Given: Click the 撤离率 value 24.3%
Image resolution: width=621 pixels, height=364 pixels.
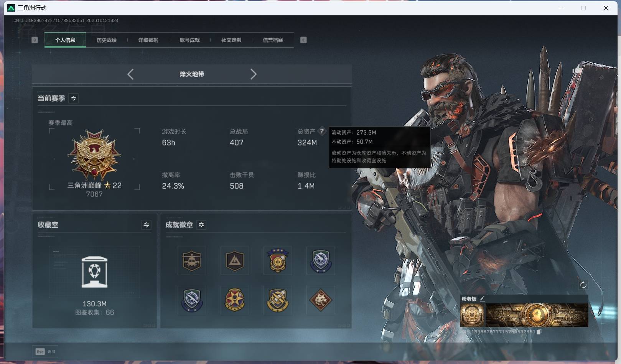Looking at the screenshot, I should [173, 186].
